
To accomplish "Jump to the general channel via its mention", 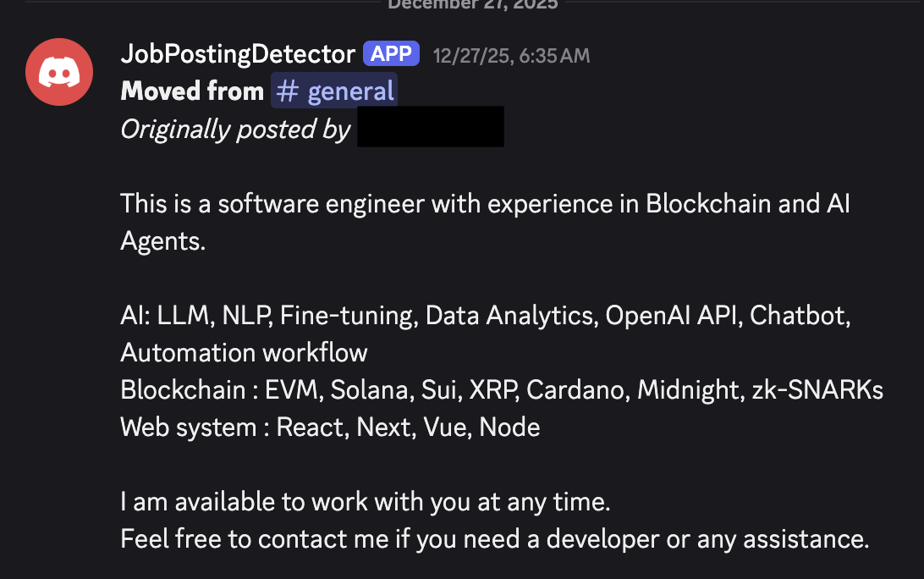I will 333,90.
